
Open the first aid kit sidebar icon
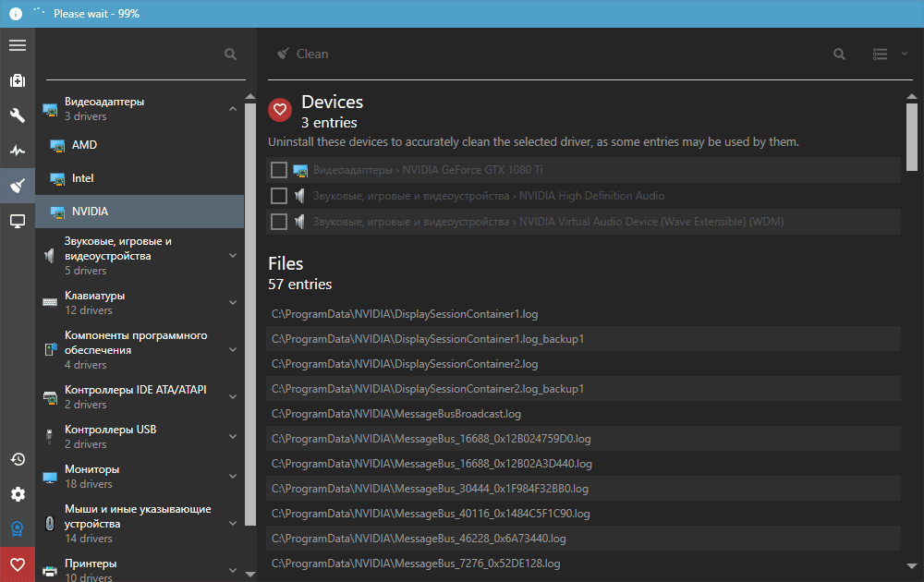[18, 80]
